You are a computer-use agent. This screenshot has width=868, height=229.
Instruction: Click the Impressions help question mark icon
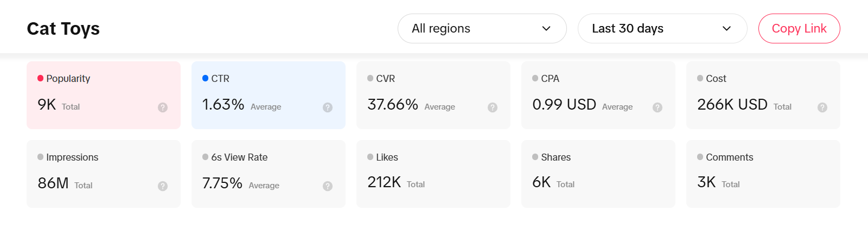coord(163,186)
